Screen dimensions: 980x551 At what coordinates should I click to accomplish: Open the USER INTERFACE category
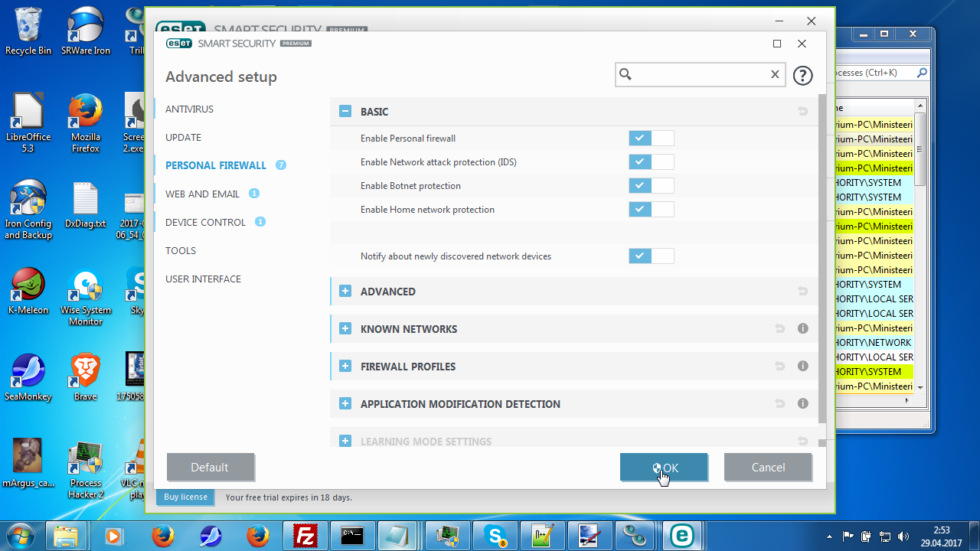click(x=203, y=279)
